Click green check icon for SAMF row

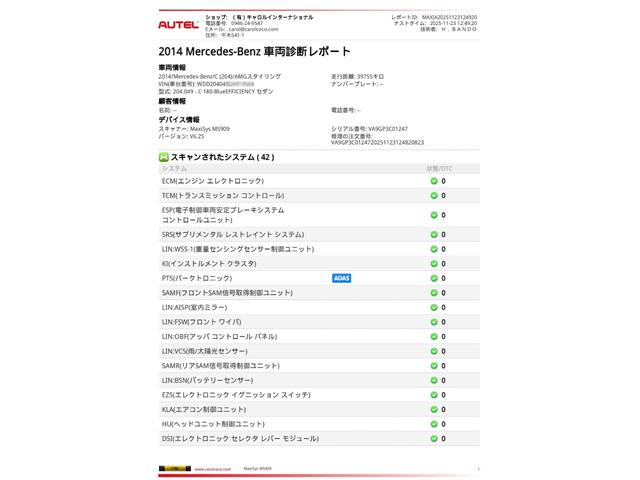tap(434, 293)
